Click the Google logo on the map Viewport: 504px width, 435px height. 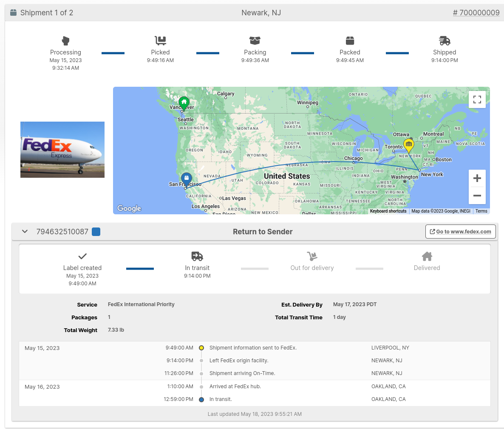[x=129, y=208]
